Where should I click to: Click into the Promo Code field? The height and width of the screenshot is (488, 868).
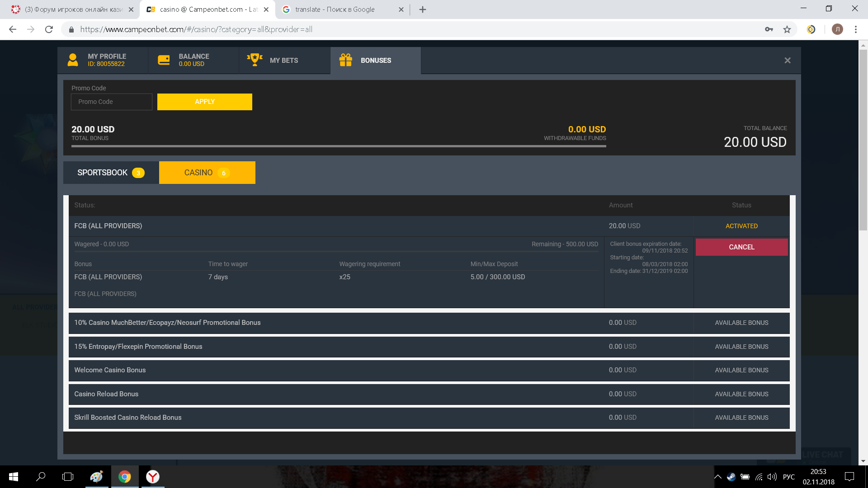tap(112, 102)
